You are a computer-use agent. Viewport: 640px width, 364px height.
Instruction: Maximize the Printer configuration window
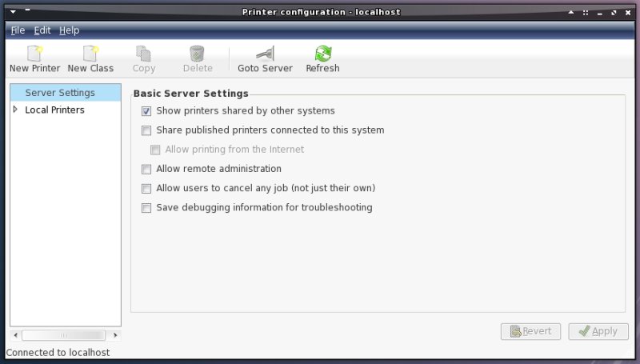click(614, 13)
